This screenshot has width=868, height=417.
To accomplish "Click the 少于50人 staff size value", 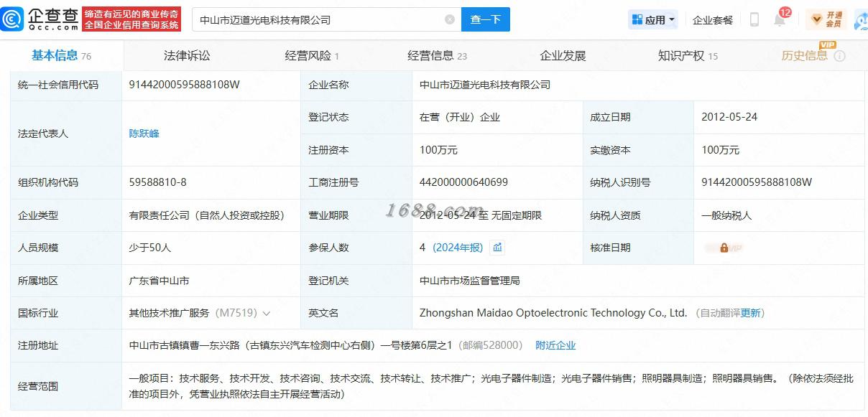I will pyautogui.click(x=149, y=248).
